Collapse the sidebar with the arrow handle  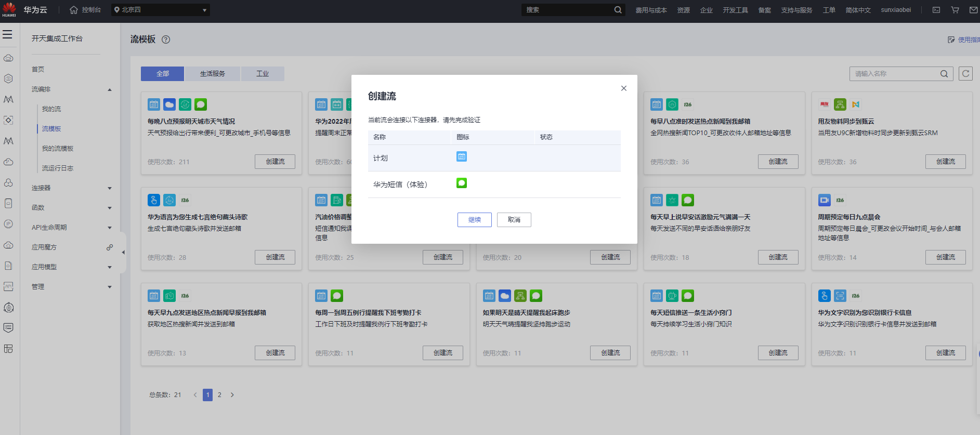pyautogui.click(x=123, y=253)
